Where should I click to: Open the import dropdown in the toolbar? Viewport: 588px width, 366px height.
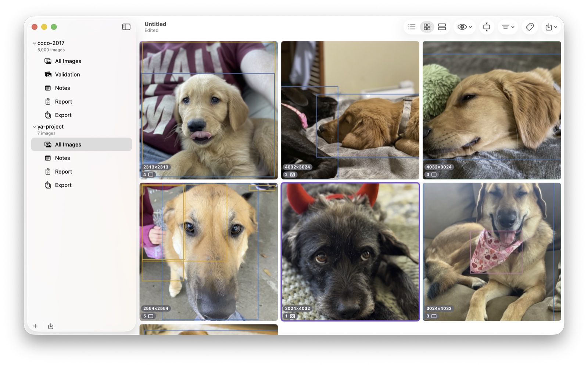coord(551,27)
